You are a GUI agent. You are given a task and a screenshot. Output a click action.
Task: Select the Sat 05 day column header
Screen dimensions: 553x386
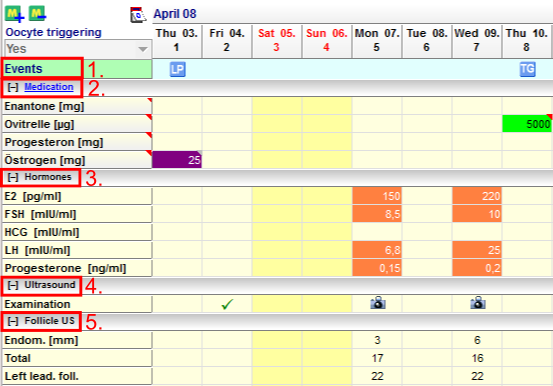[x=276, y=40]
